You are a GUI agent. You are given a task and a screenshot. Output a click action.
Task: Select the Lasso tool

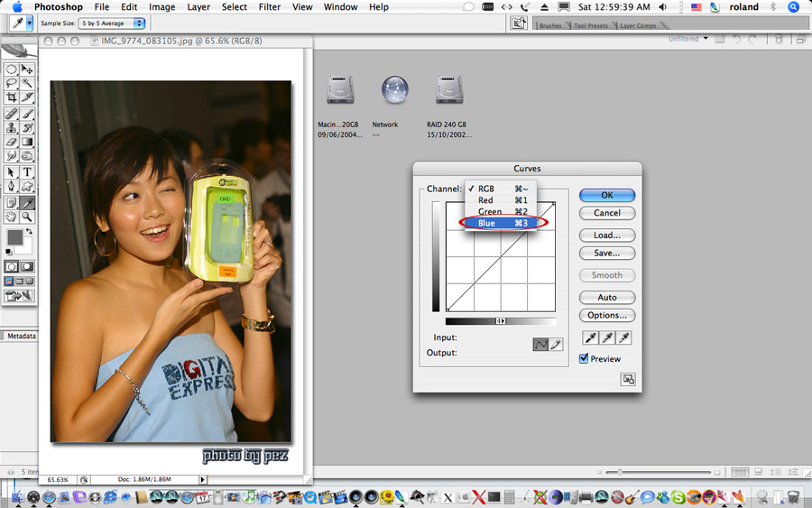[12, 83]
